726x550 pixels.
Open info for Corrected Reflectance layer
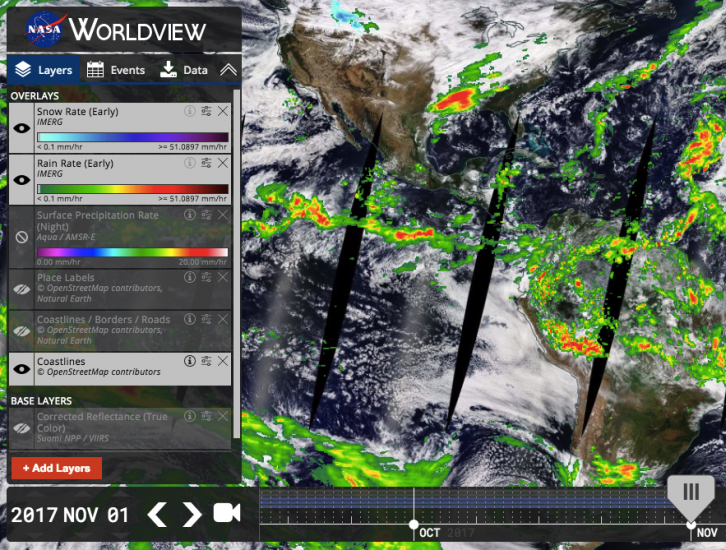coord(189,416)
